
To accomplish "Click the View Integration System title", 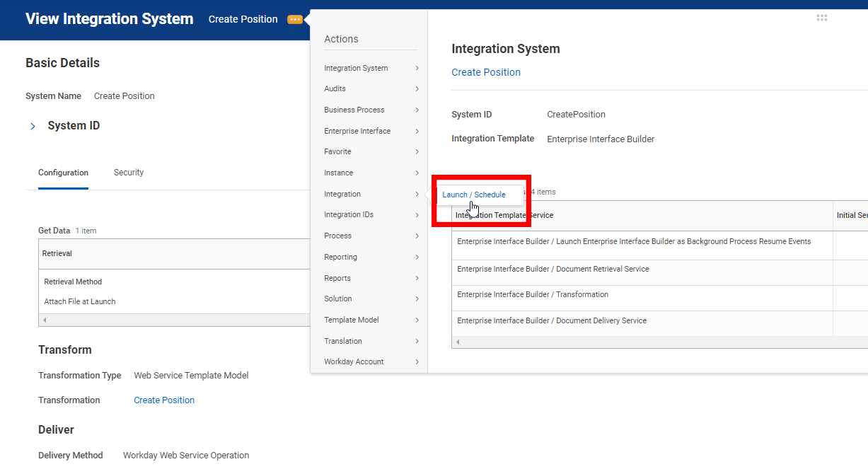I will [x=109, y=19].
